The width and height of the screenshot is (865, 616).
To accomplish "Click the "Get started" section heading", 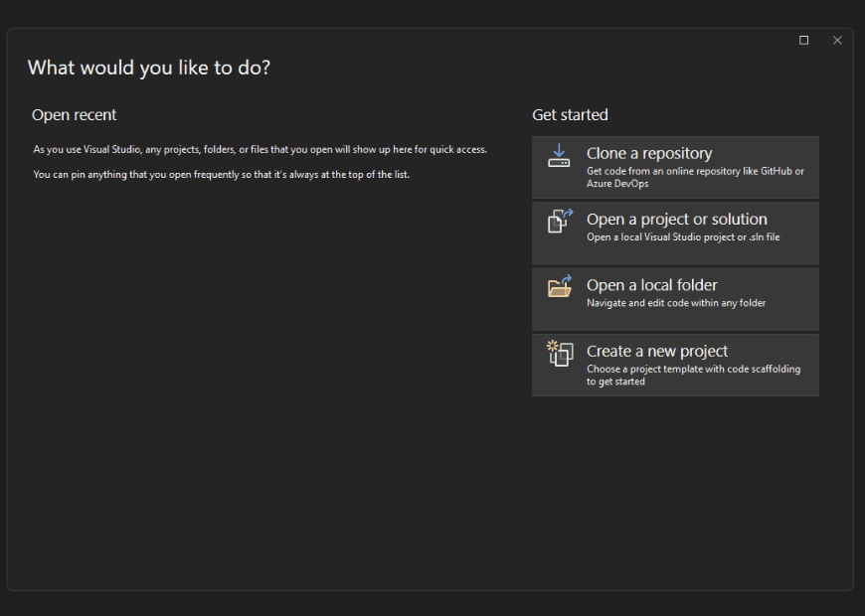I will (570, 114).
